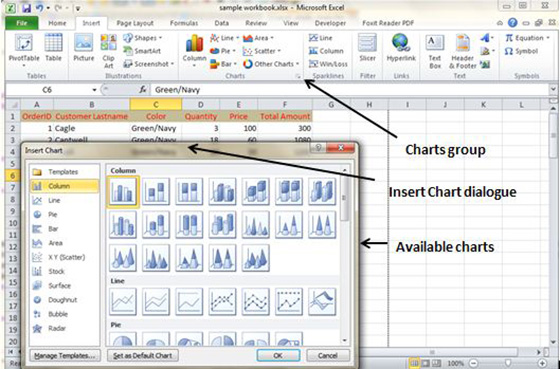Image resolution: width=560 pixels, height=369 pixels.
Task: Open Clip Art from the ribbon
Action: pyautogui.click(x=109, y=51)
